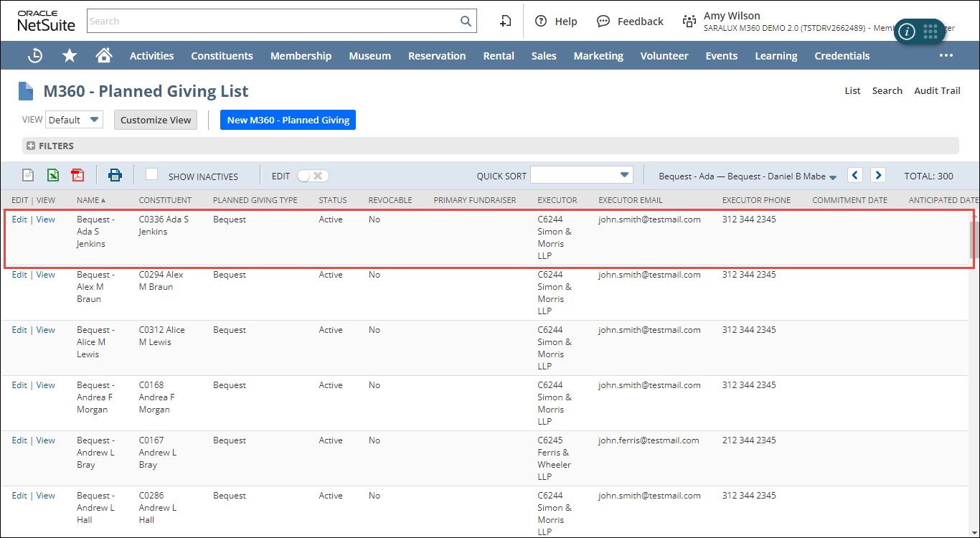Open the View dropdown set to Default
Viewport: 980px width, 538px height.
74,120
